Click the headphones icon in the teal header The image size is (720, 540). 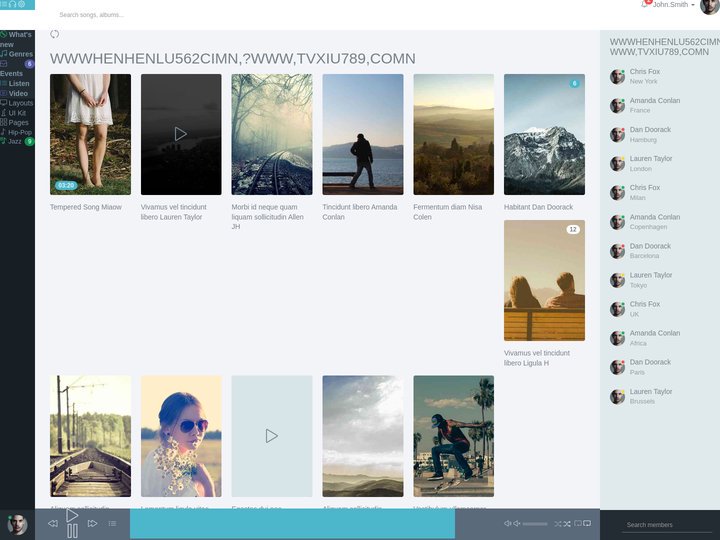pyautogui.click(x=12, y=4)
